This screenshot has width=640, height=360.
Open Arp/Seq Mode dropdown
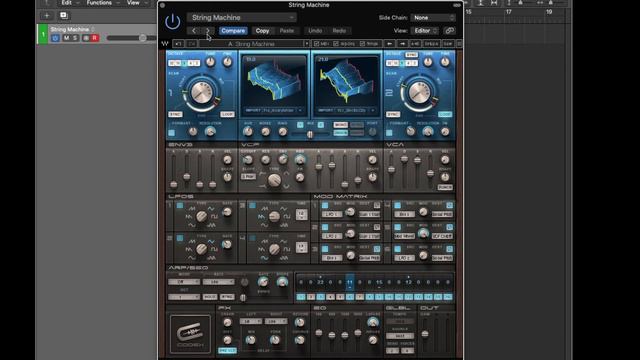(x=184, y=282)
